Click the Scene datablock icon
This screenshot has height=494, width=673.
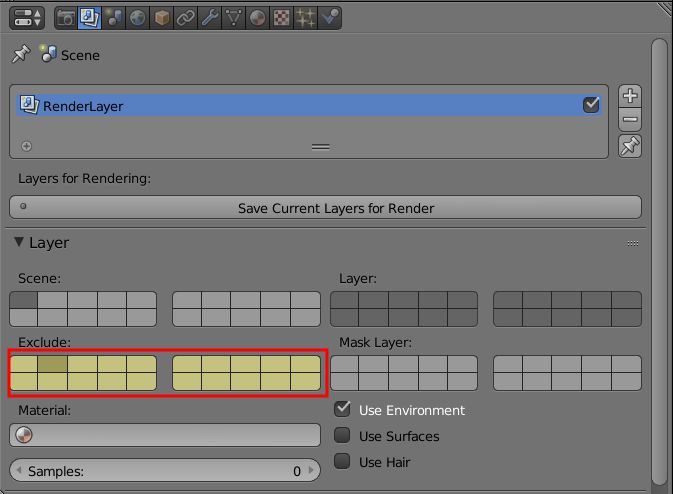[48, 54]
